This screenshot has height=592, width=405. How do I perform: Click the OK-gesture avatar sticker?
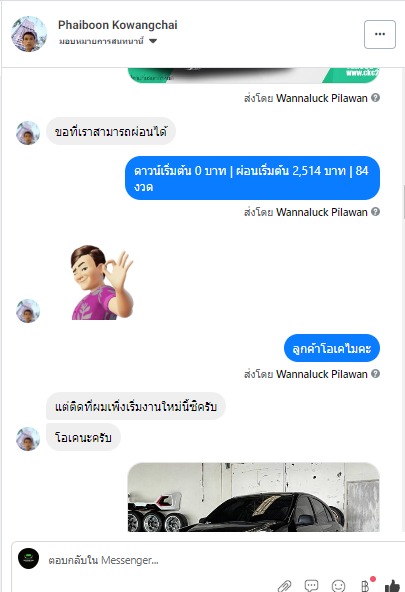tap(102, 282)
